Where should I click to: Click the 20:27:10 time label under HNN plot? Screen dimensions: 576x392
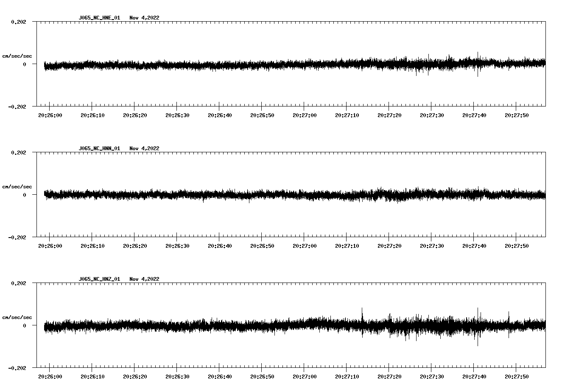pyautogui.click(x=347, y=246)
